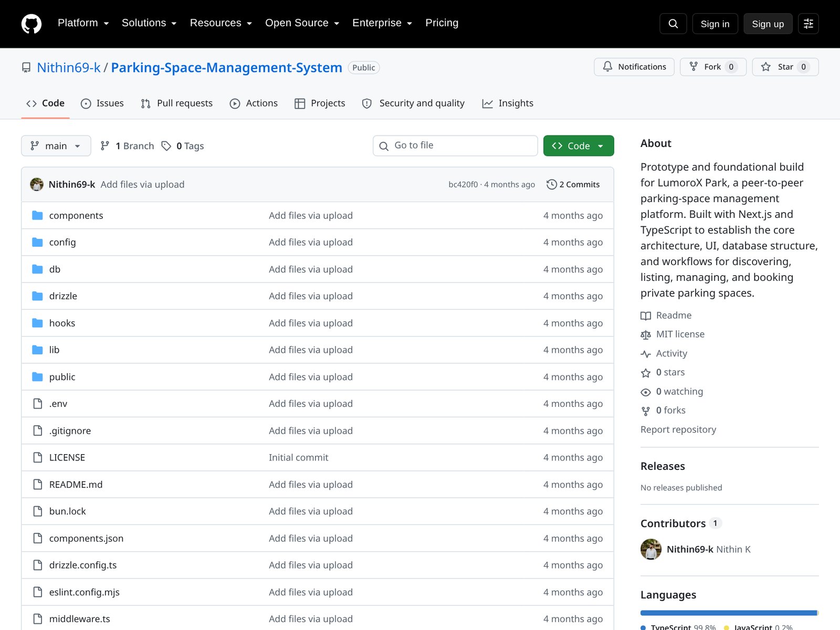Click the eye icon next to watching
The height and width of the screenshot is (630, 840).
(646, 392)
